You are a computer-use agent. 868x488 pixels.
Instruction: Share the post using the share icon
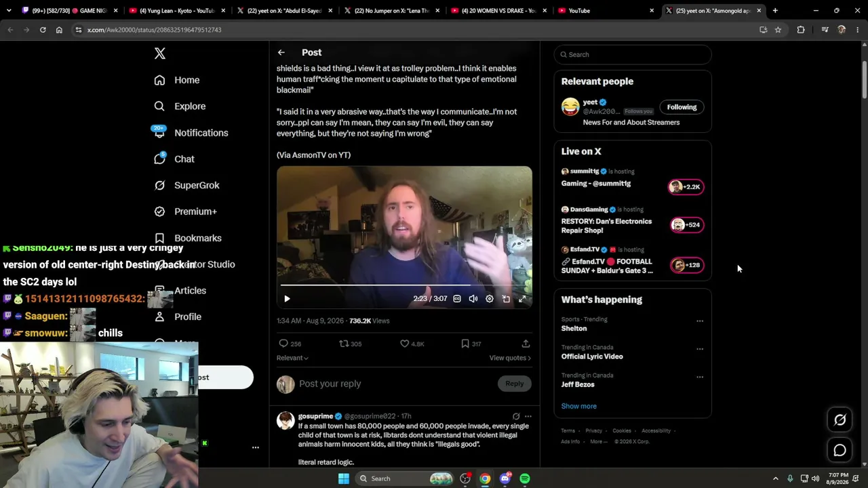(x=526, y=344)
